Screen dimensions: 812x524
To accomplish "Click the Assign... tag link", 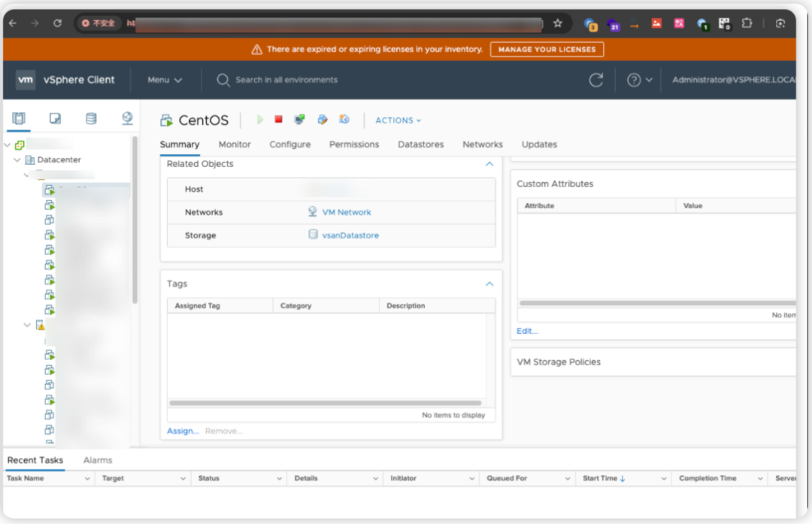I will click(183, 431).
